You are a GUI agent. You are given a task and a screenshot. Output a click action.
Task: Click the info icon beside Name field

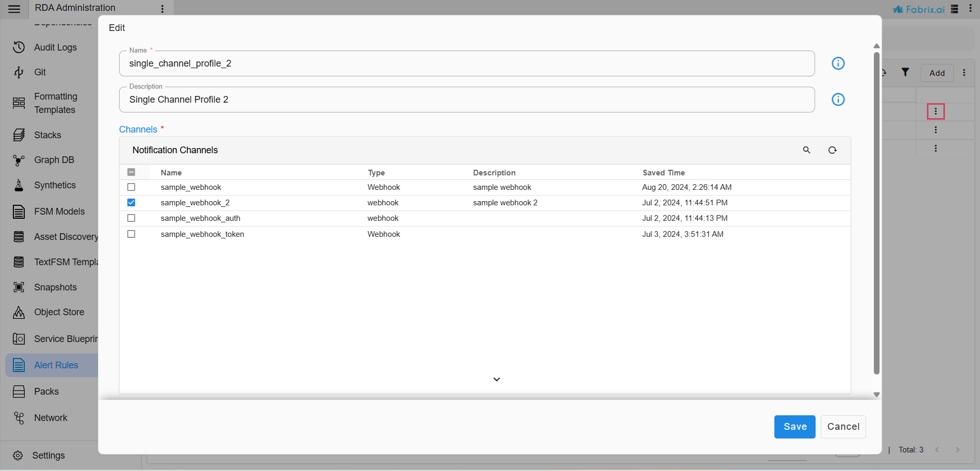pyautogui.click(x=838, y=63)
